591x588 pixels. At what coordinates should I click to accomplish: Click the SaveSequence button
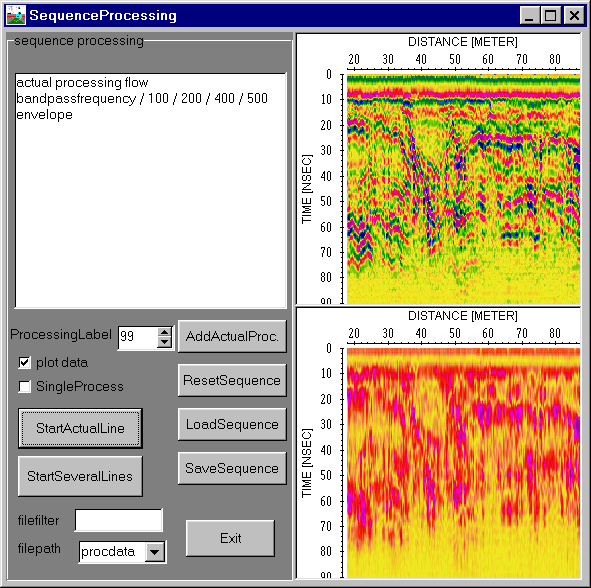click(x=232, y=469)
